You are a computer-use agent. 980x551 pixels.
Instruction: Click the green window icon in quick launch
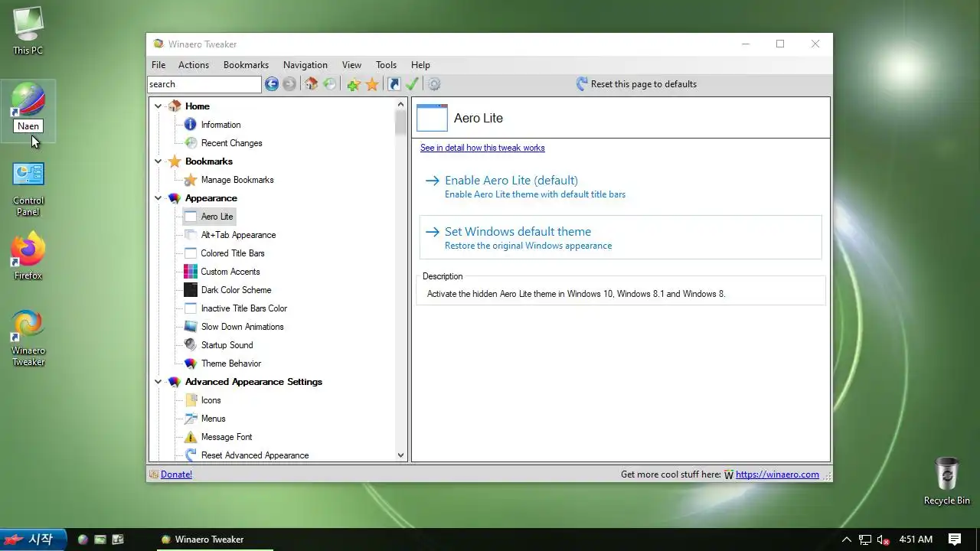(100, 540)
